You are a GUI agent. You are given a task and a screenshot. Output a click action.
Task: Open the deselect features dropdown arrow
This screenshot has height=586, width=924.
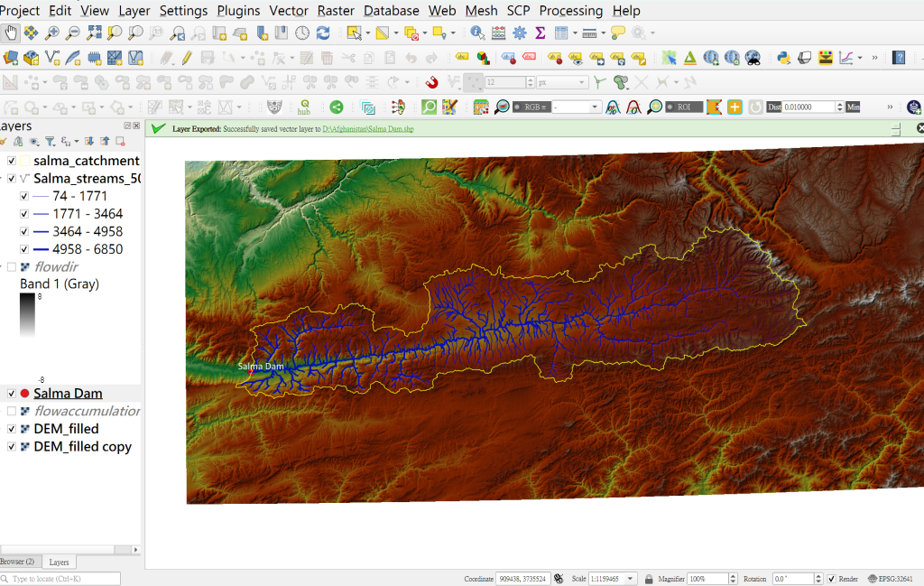pos(424,33)
